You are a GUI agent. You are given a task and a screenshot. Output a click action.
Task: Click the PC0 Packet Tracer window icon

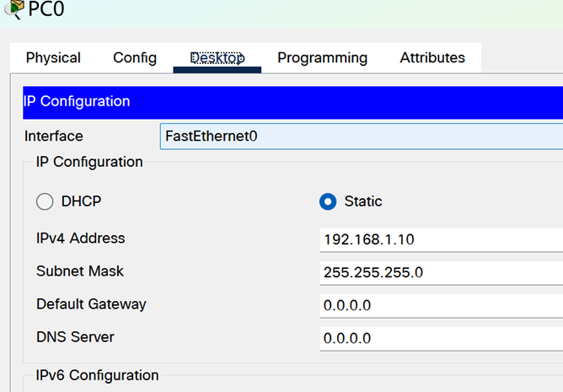(x=14, y=8)
